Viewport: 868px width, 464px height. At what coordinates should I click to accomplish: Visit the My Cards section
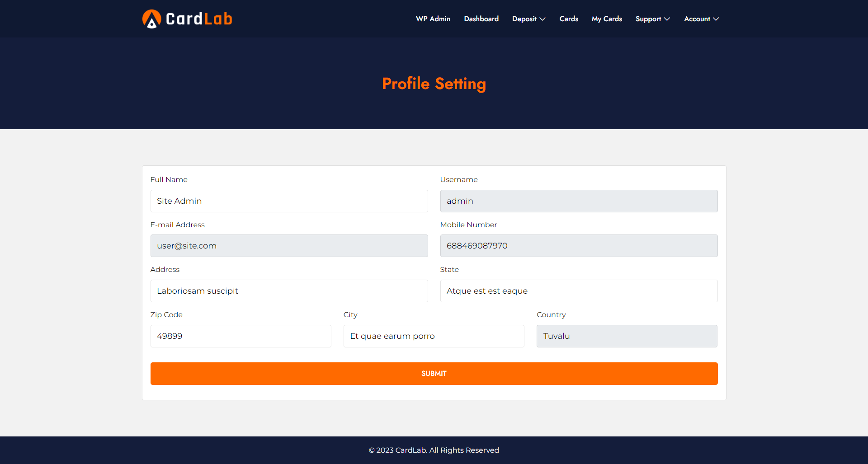[x=606, y=19]
